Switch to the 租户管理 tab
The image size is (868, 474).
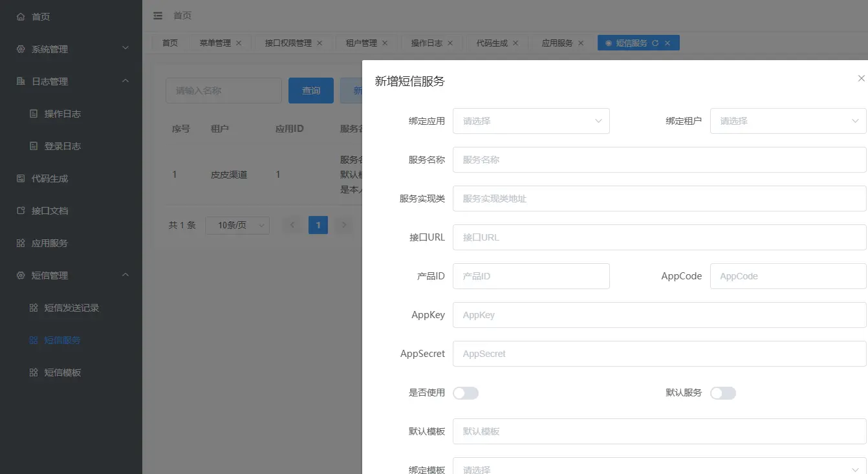(x=361, y=43)
